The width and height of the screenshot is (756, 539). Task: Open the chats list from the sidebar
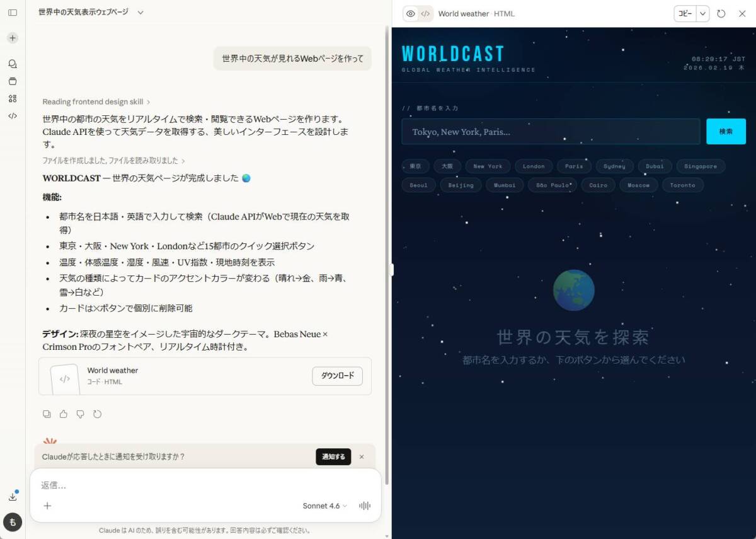click(x=12, y=64)
